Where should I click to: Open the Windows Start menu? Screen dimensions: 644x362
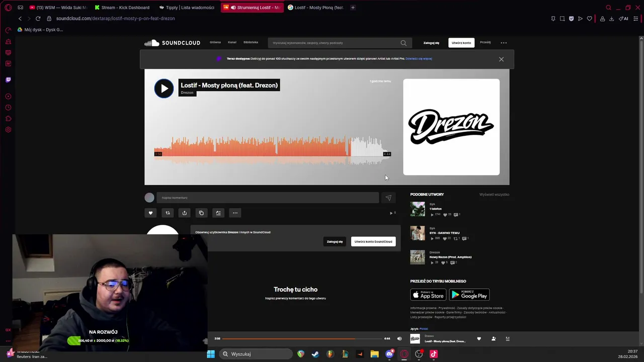point(211,354)
